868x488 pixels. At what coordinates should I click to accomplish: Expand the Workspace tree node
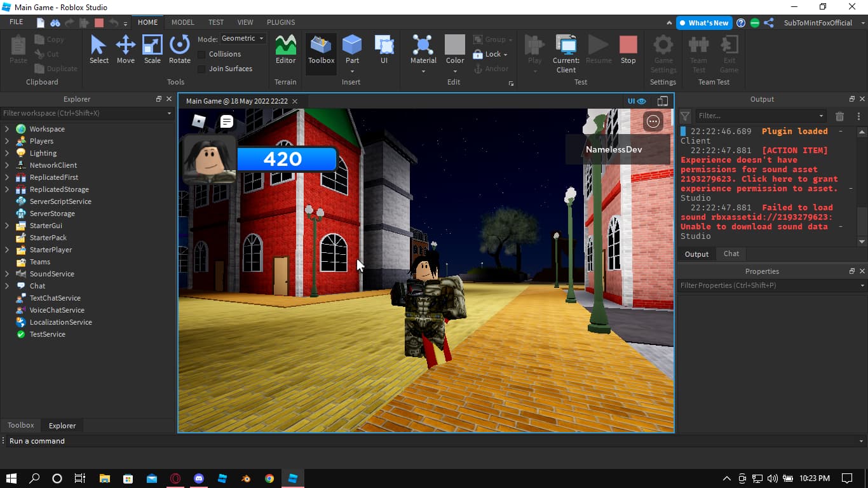coord(7,129)
